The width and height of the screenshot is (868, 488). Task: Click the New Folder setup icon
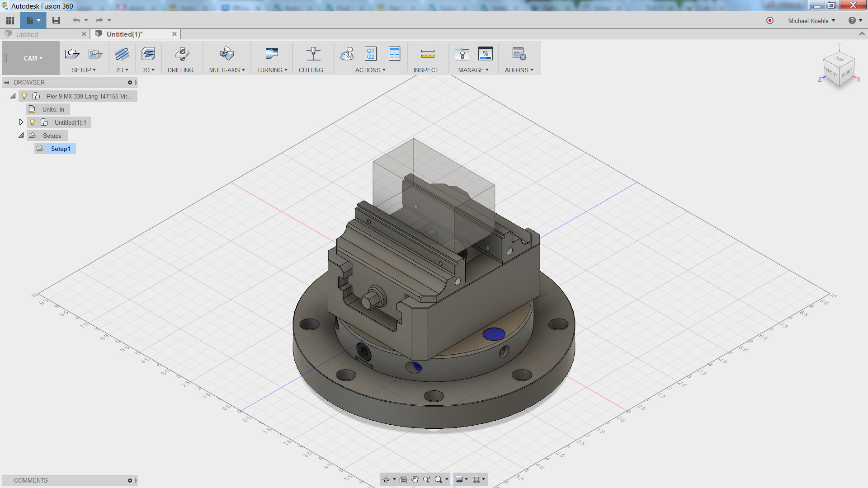[95, 54]
